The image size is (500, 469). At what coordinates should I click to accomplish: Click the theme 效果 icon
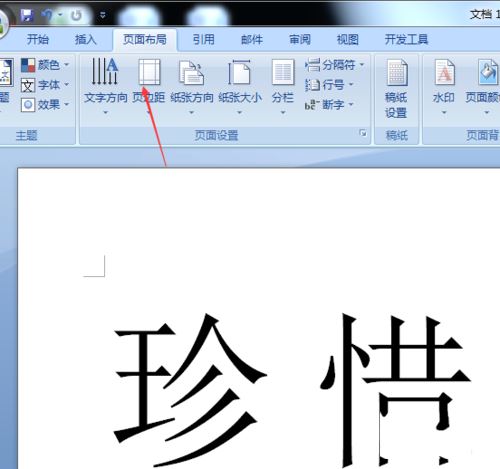(x=28, y=105)
